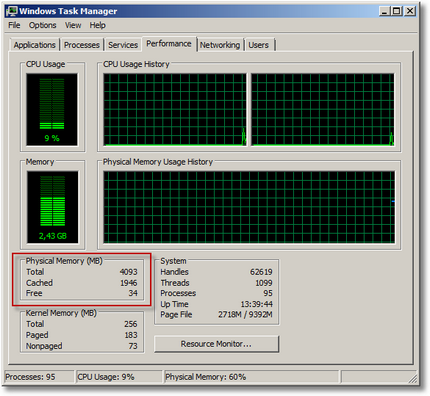
Task: Click the Physical Memory Usage History graph
Action: (249, 207)
